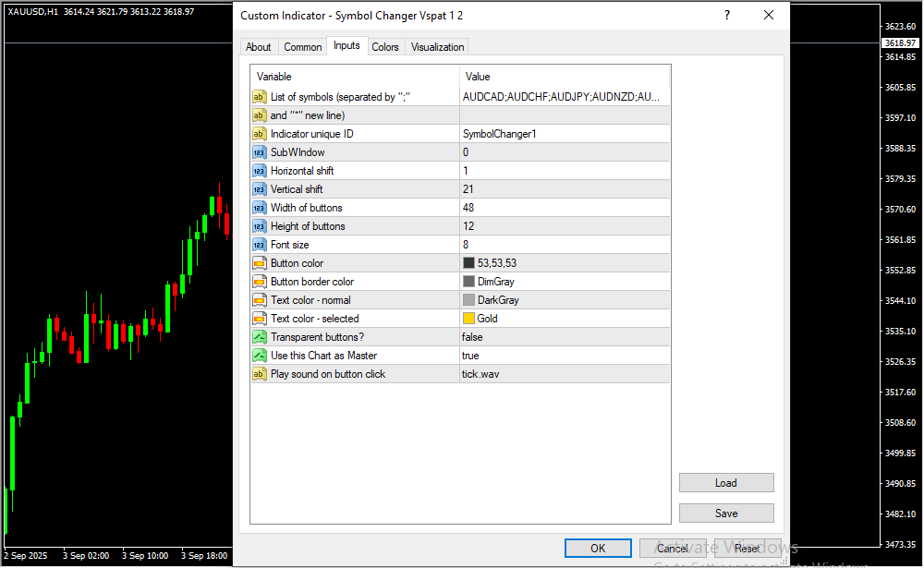This screenshot has width=924, height=568.
Task: Edit the Width of buttons value 48
Action: (468, 208)
